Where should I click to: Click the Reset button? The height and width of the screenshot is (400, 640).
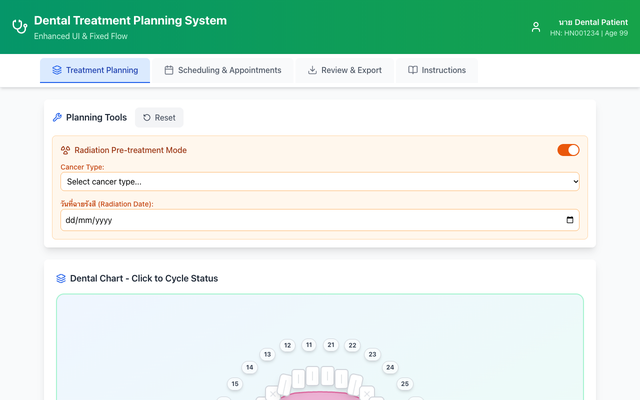tap(159, 118)
